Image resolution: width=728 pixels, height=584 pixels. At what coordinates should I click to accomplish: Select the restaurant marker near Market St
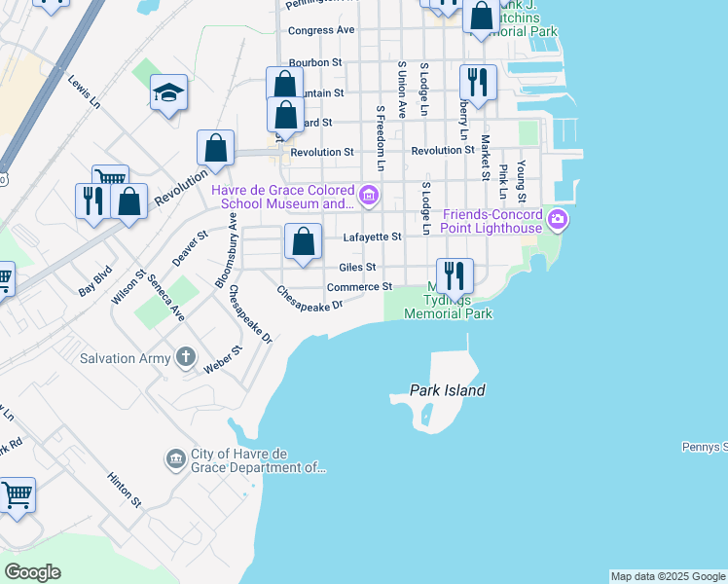tap(478, 83)
